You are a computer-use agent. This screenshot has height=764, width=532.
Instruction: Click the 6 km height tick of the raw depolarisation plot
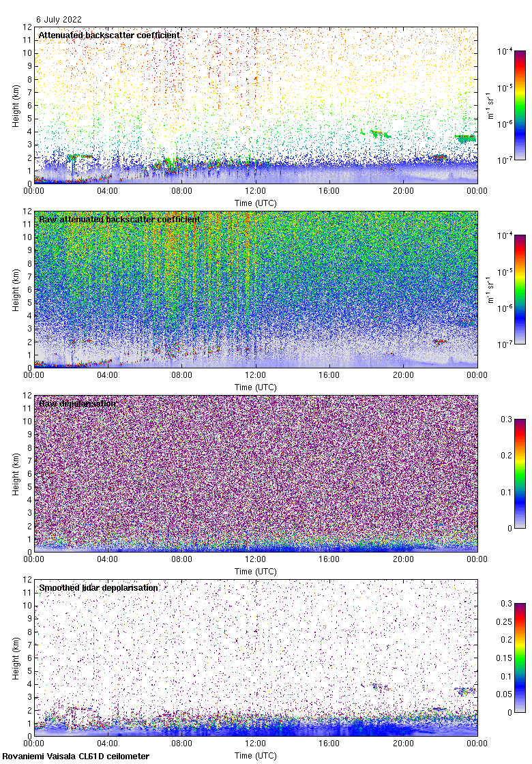point(30,474)
